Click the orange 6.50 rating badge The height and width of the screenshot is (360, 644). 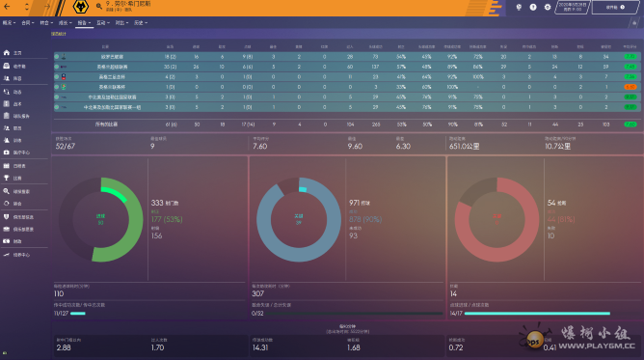631,87
